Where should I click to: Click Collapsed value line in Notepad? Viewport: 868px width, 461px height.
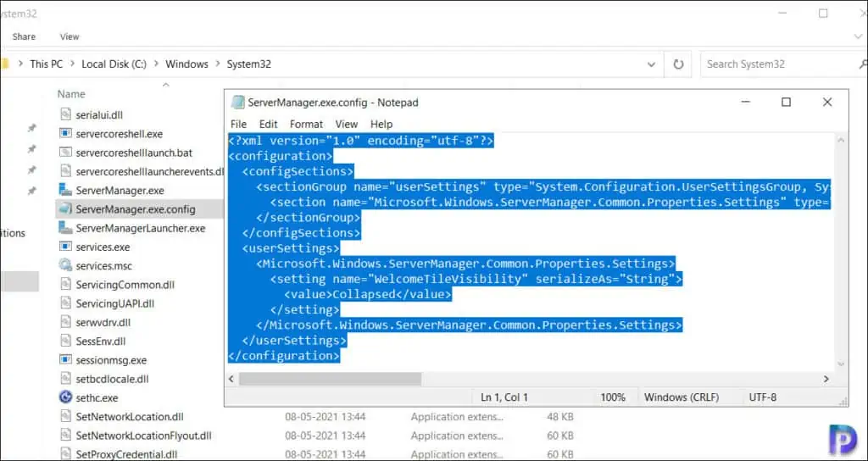point(368,294)
